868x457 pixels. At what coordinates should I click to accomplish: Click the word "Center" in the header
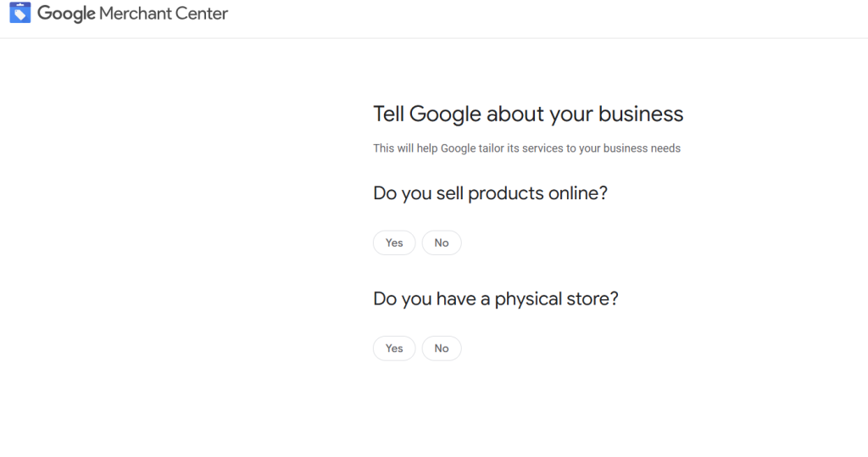point(201,14)
